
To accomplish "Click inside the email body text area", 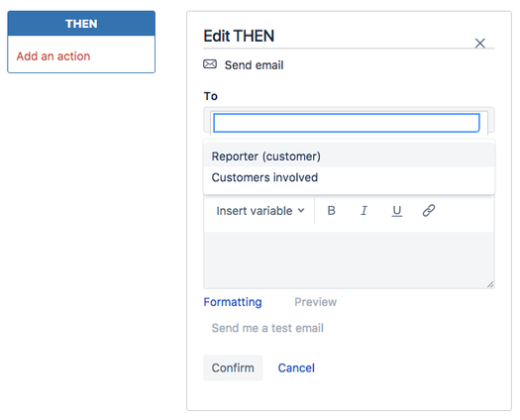I will 349,260.
